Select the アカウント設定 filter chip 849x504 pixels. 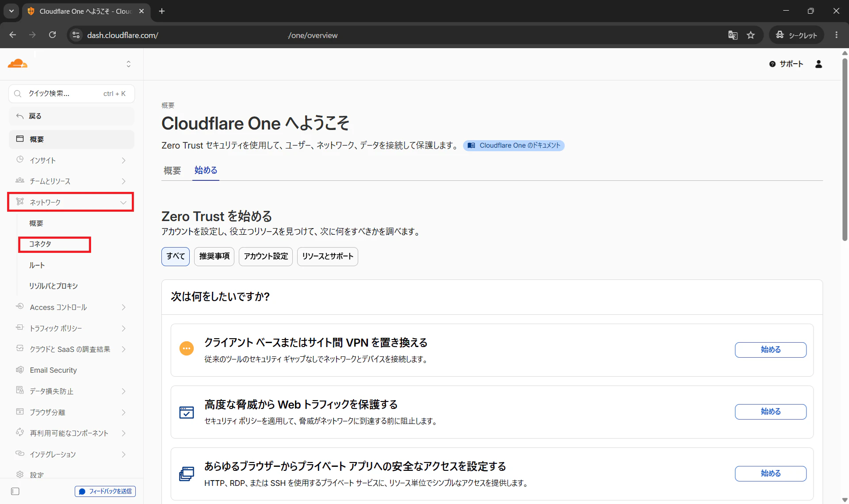point(266,256)
